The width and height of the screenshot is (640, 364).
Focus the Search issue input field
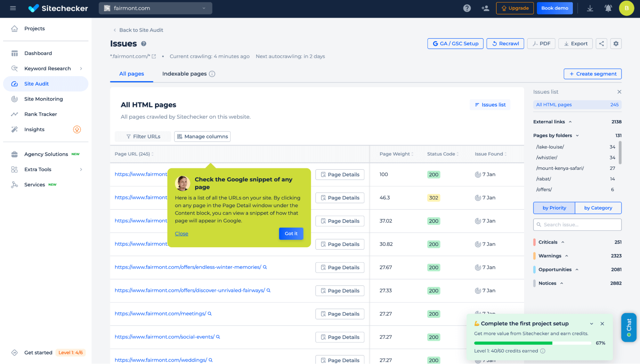(x=577, y=225)
